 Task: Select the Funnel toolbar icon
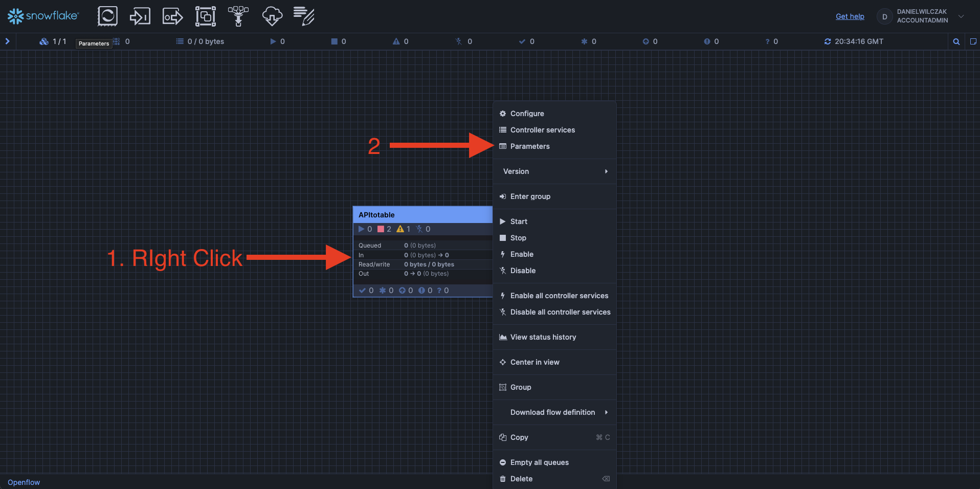(x=238, y=16)
